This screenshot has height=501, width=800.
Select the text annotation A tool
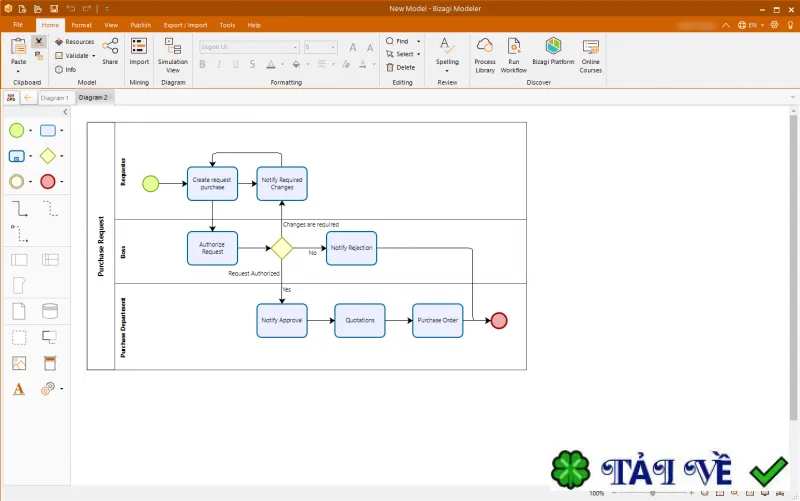(x=19, y=389)
